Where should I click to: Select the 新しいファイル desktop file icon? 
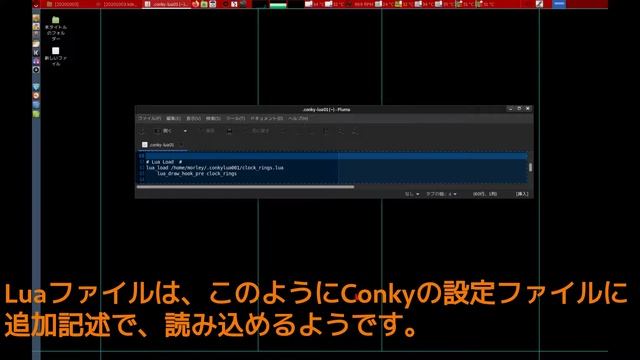(56, 56)
